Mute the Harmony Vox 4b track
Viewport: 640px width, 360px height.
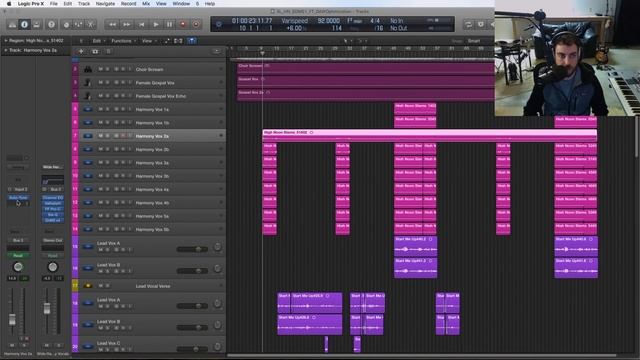[x=100, y=203]
